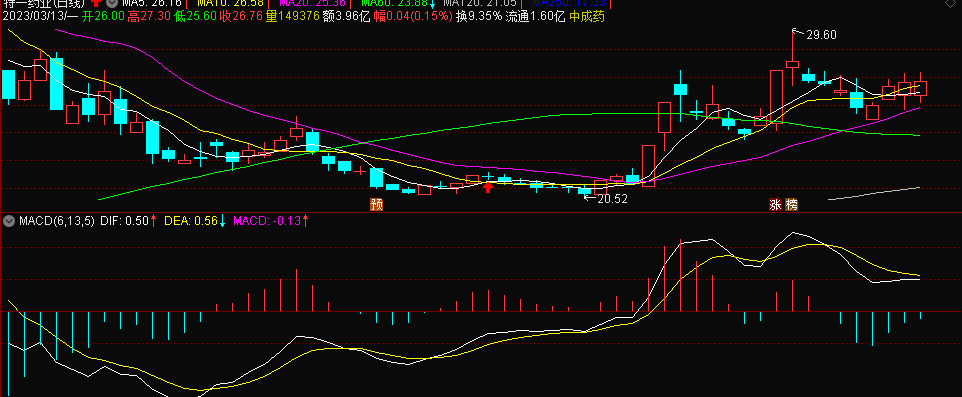
Task: Click the orange 预 forecast marker
Action: [x=376, y=205]
